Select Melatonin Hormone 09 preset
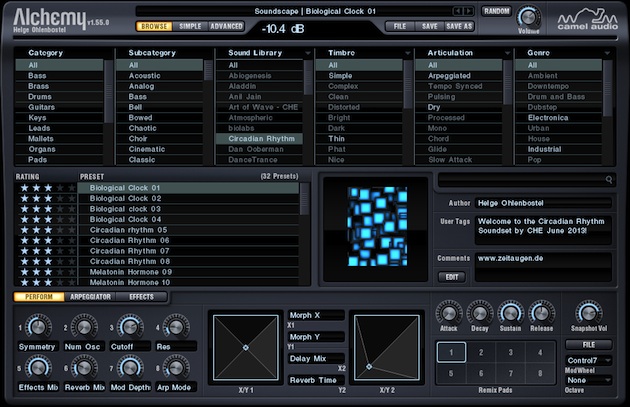Viewport: 630px width, 407px height. pos(188,272)
